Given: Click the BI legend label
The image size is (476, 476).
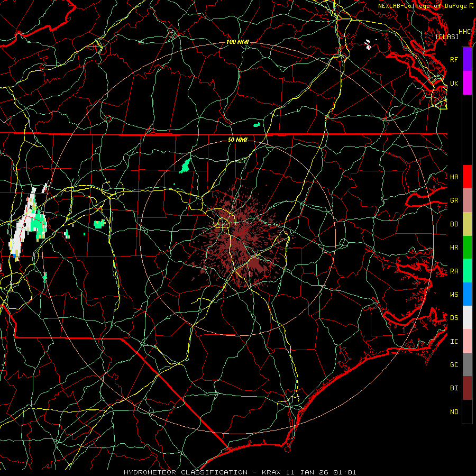Looking at the screenshot, I should pyautogui.click(x=454, y=388).
